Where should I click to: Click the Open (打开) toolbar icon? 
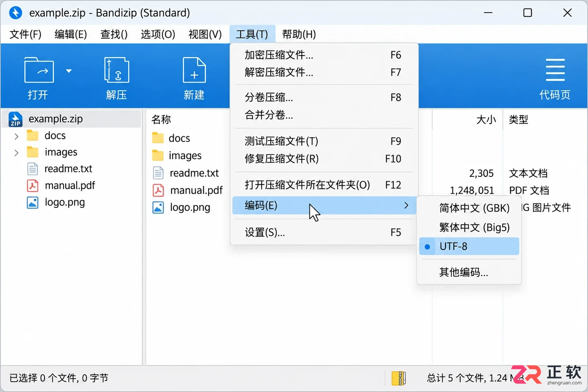point(39,70)
